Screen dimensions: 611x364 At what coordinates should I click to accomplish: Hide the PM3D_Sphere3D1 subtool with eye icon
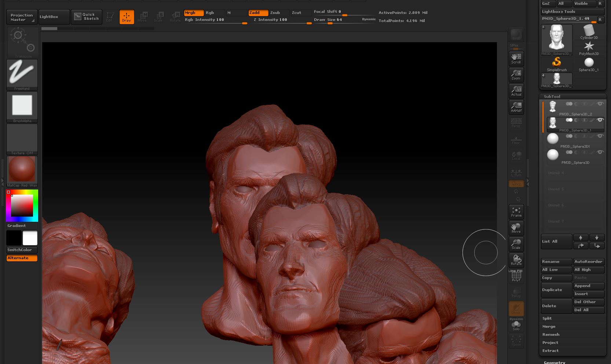600,136
